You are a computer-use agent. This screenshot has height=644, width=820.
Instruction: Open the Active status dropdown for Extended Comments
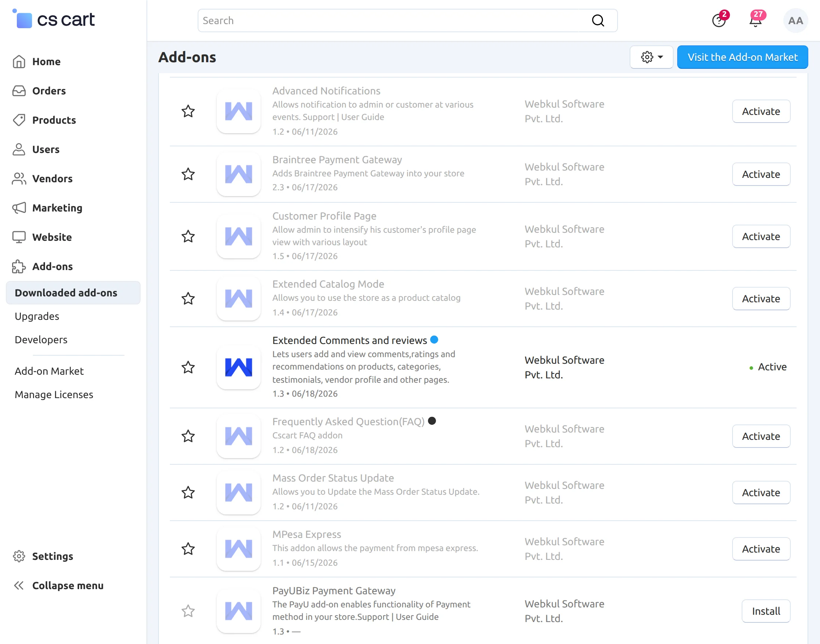[x=768, y=367]
